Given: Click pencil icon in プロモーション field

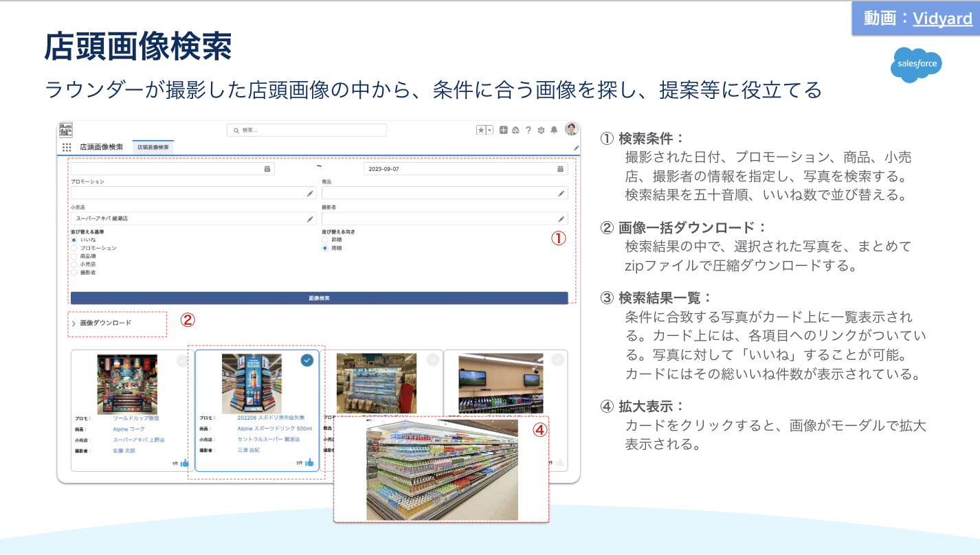Looking at the screenshot, I should click(310, 194).
